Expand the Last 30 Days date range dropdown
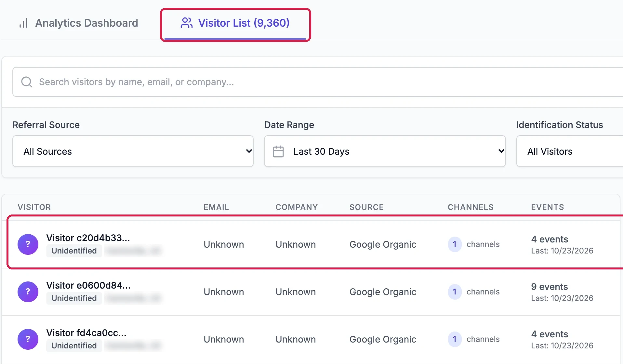Image resolution: width=623 pixels, height=364 pixels. point(385,151)
